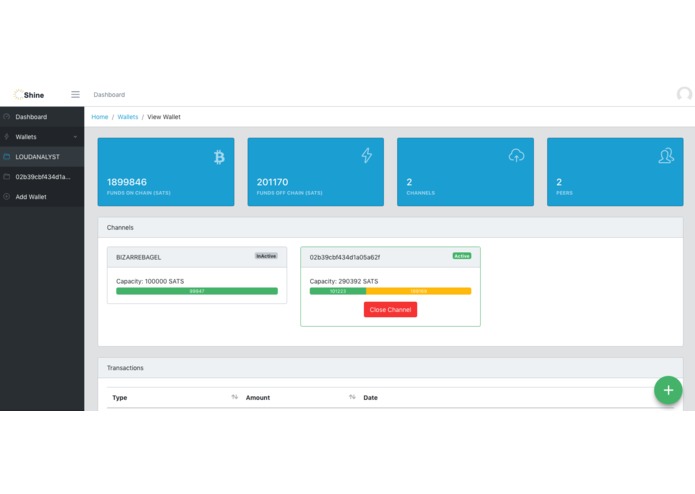Click the PEERS label
Screen dimensions: 695x494
564,193
